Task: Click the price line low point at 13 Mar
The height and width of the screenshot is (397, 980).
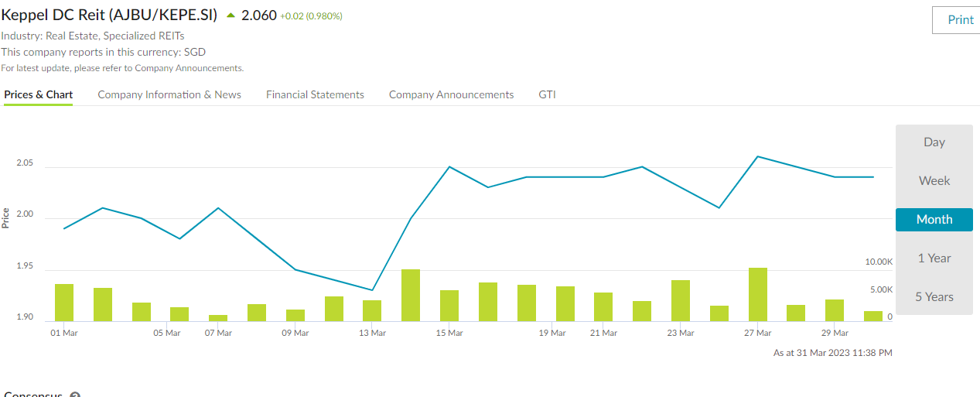Action: (x=372, y=290)
